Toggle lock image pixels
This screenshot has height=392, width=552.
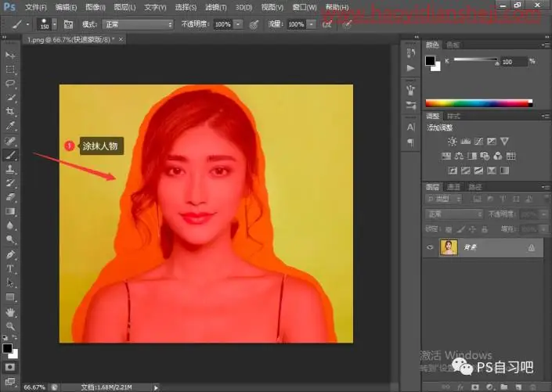[460, 229]
